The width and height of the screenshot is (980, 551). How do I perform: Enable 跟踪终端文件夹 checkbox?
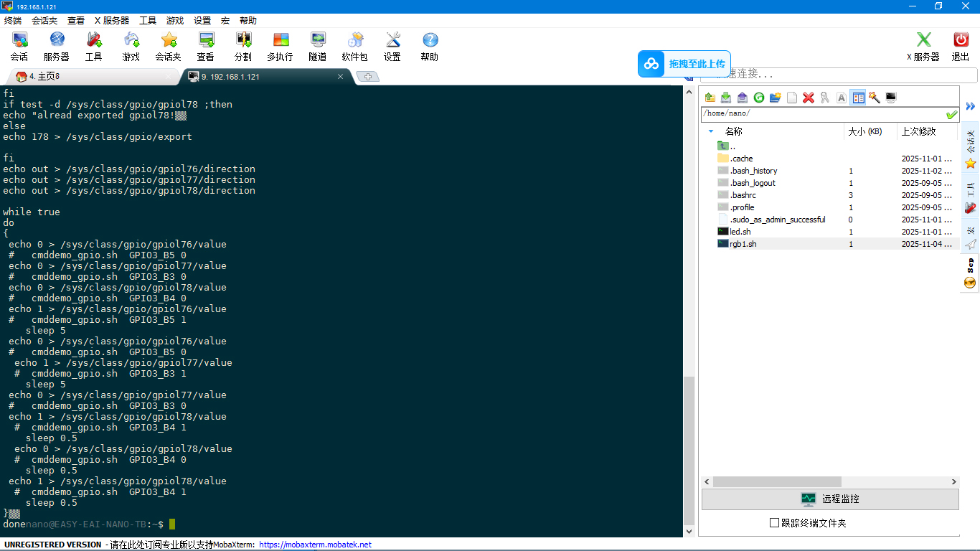pyautogui.click(x=774, y=523)
